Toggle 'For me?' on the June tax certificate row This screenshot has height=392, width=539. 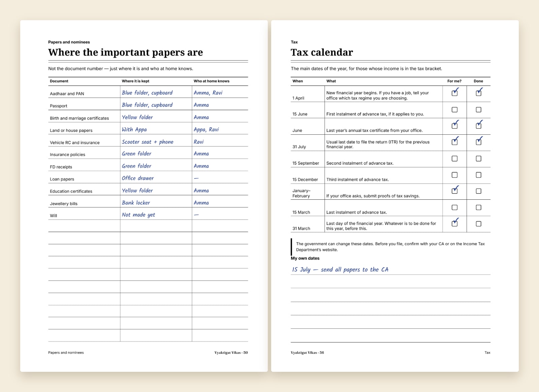pyautogui.click(x=454, y=126)
